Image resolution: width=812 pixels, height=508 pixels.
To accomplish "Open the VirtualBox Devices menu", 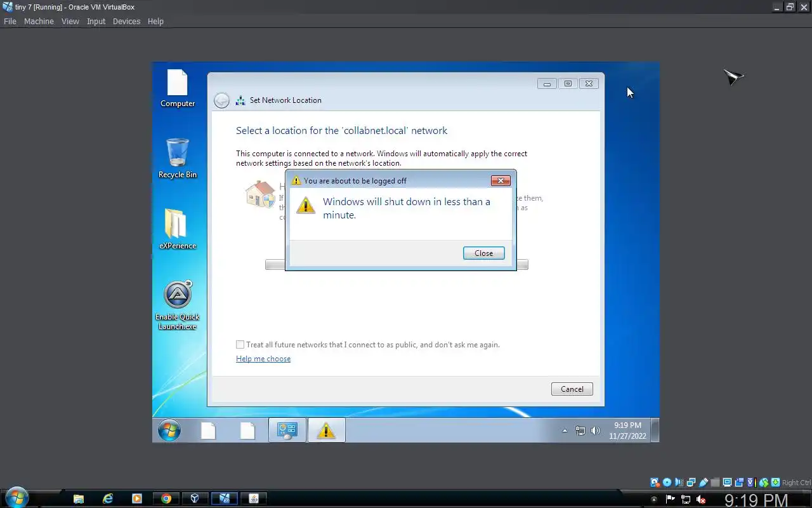I will [x=126, y=21].
